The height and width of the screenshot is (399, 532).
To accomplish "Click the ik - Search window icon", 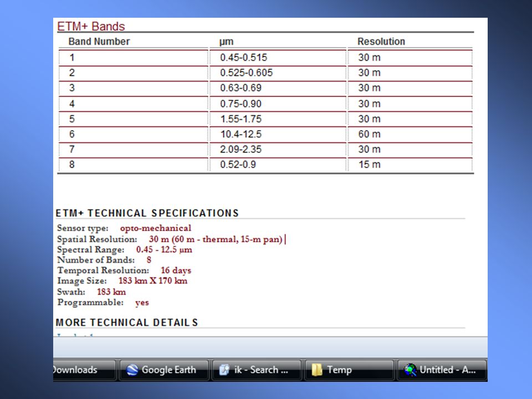I will click(224, 370).
